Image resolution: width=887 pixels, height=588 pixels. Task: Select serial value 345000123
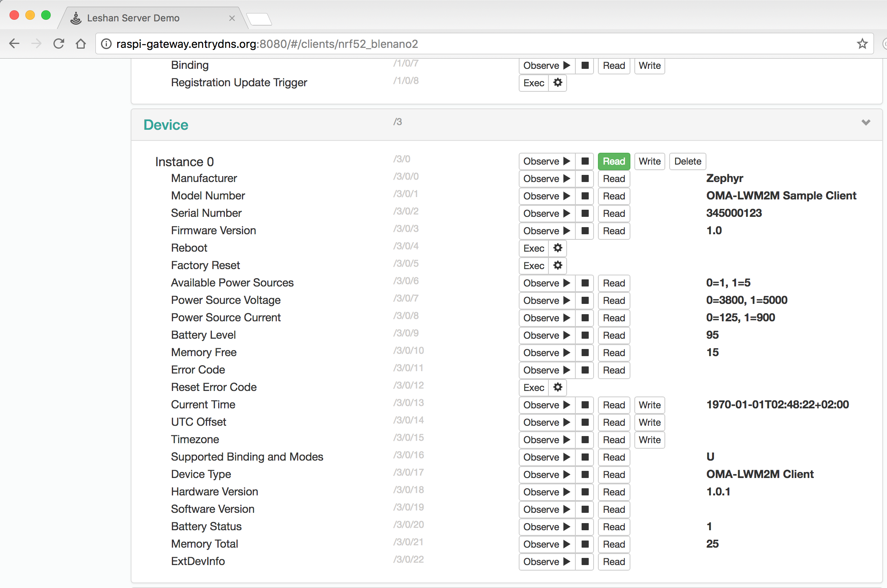pos(734,213)
